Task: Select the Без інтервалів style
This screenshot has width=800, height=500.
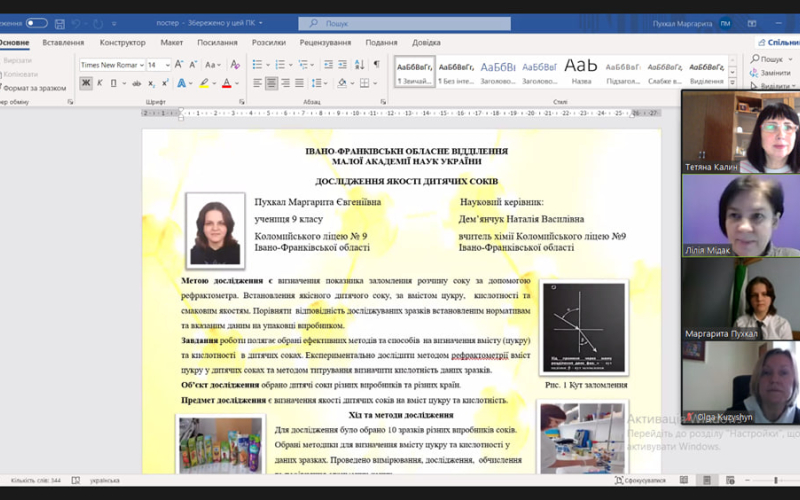Action: 456,72
